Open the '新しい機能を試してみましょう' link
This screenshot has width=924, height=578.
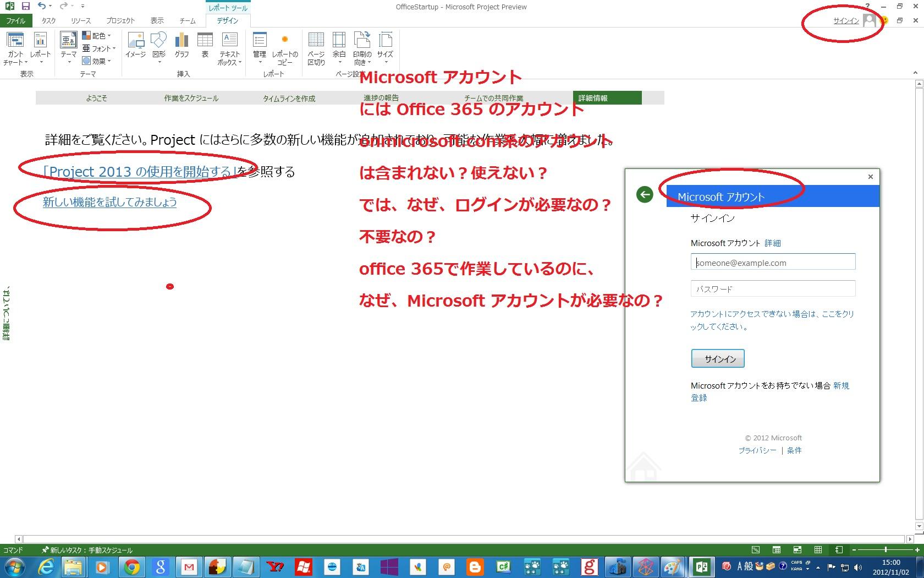(x=110, y=202)
